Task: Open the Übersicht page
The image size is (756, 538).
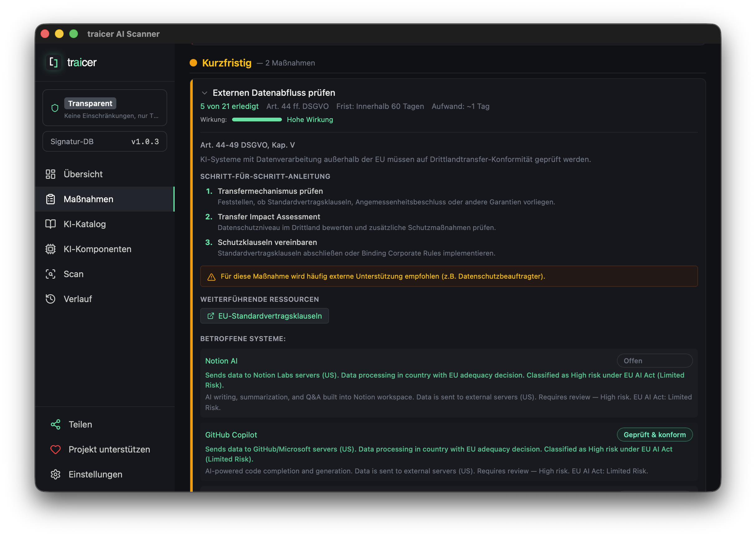Action: click(x=104, y=174)
